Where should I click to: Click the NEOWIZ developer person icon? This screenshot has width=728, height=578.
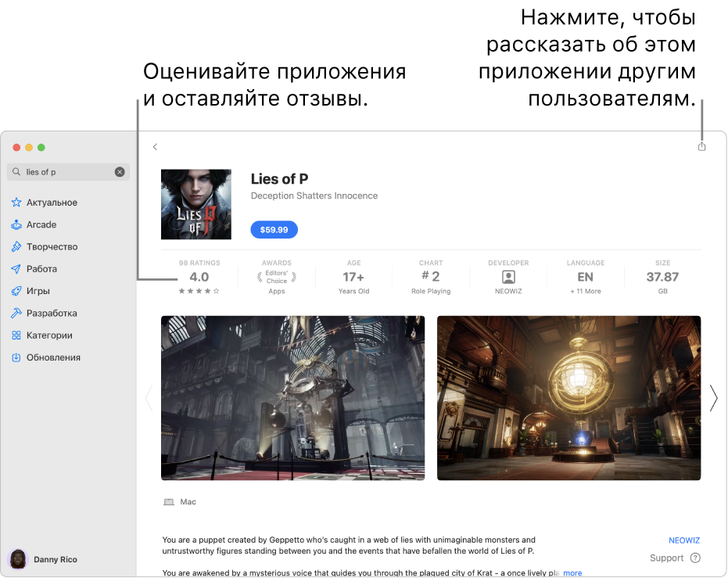(508, 277)
